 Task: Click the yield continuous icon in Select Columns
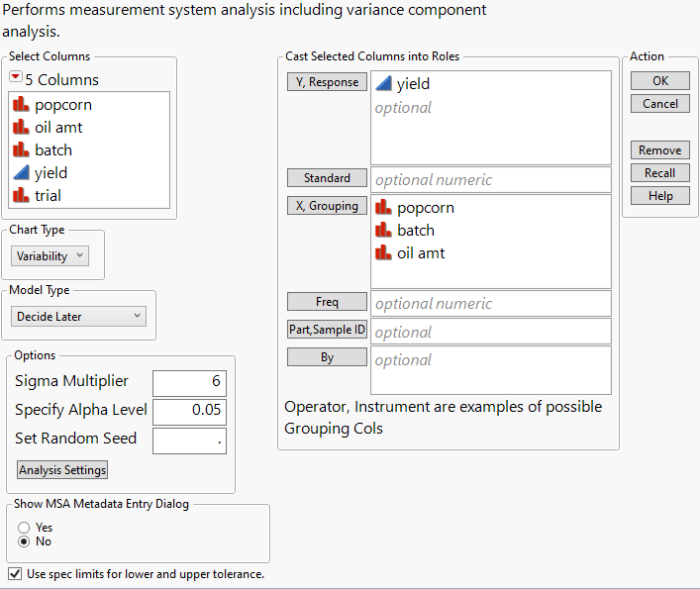pyautogui.click(x=20, y=173)
